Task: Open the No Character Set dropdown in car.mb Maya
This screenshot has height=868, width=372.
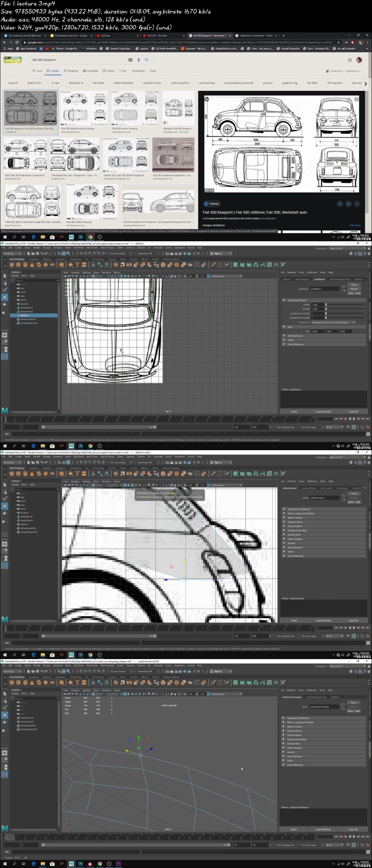Action: [x=286, y=427]
